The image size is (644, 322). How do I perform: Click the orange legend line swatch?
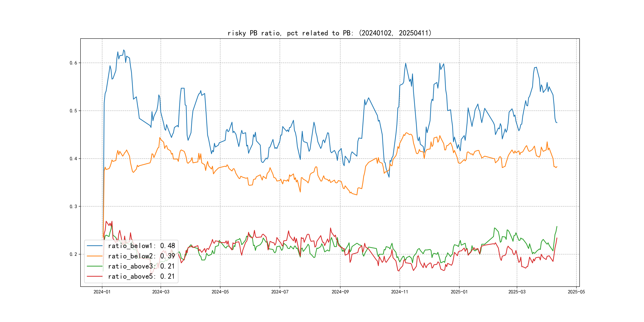(x=94, y=256)
